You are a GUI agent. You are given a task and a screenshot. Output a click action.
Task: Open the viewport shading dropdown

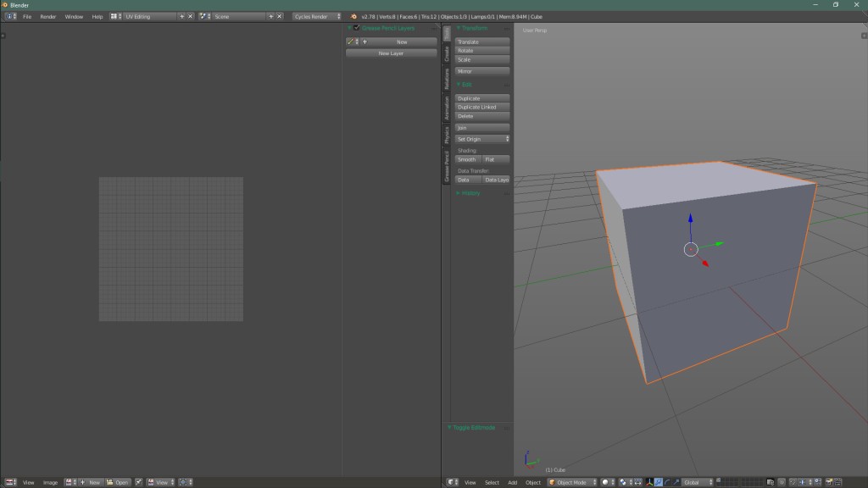pos(605,482)
